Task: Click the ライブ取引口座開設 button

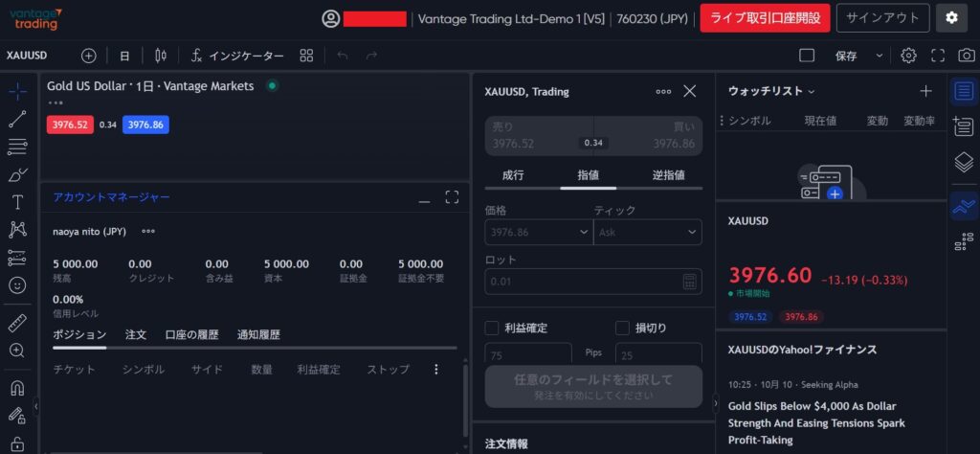Action: pyautogui.click(x=764, y=18)
